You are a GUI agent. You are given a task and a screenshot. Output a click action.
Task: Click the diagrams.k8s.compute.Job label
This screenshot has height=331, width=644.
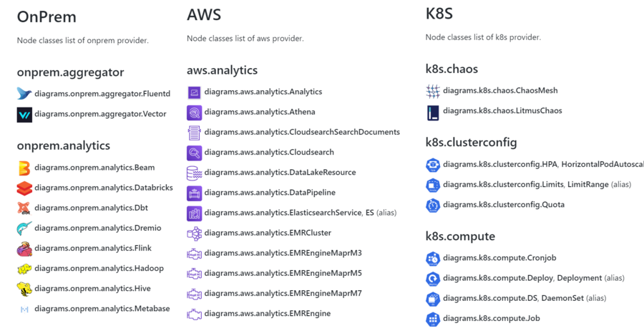coord(491,319)
